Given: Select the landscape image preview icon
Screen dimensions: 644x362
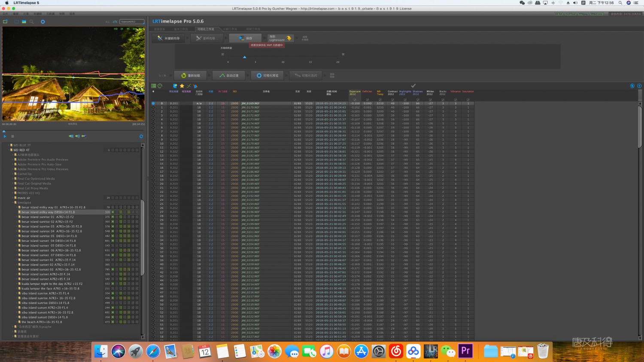Looking at the screenshot, I should (24, 21).
